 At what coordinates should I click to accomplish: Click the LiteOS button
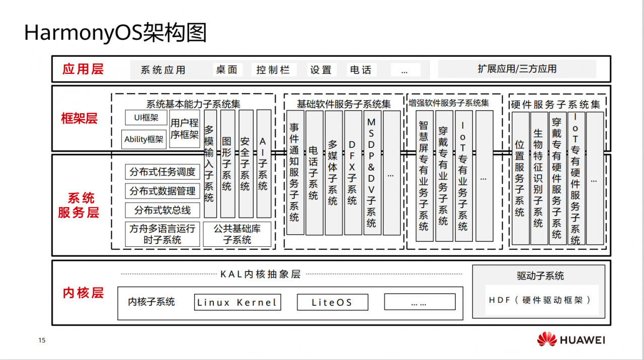point(332,302)
